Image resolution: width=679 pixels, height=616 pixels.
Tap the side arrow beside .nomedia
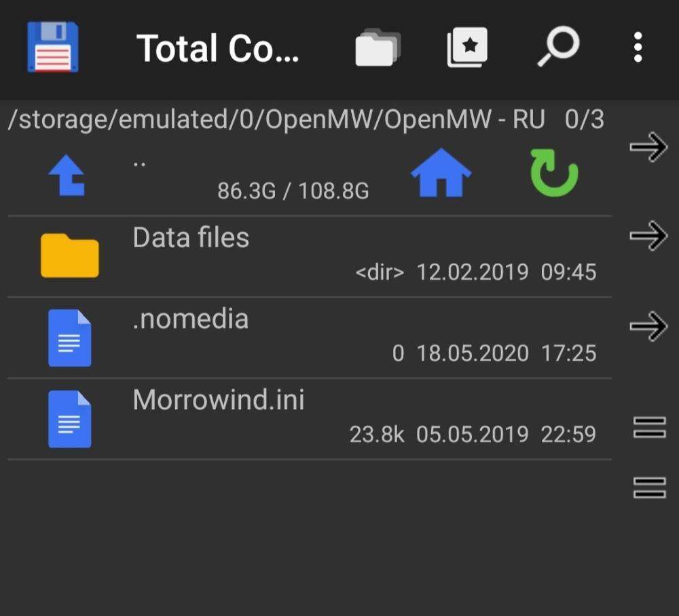point(648,326)
